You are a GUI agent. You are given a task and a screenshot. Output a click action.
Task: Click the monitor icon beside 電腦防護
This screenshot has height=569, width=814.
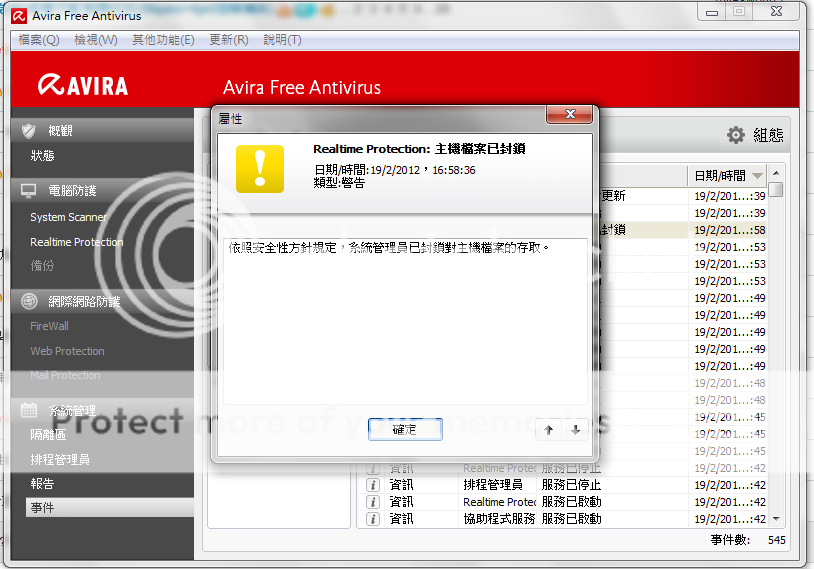(x=29, y=190)
